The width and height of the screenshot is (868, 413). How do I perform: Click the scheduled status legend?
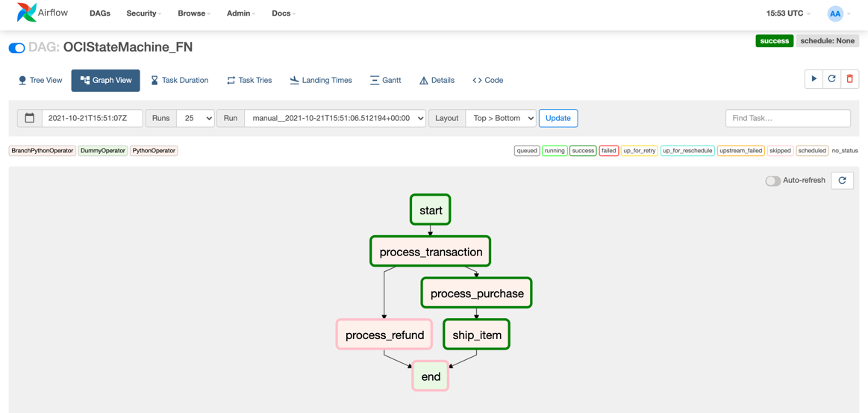click(811, 151)
